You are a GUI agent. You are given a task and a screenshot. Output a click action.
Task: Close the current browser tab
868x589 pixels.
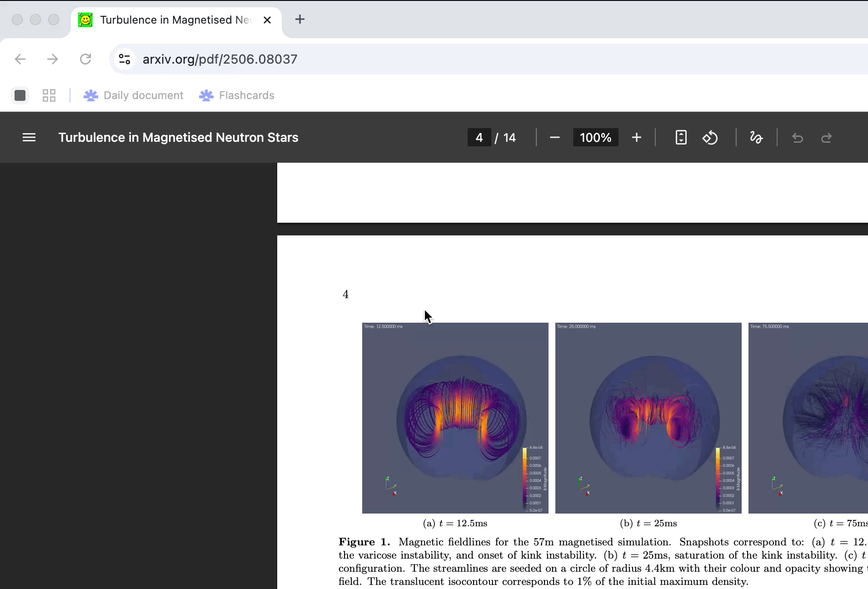click(267, 20)
